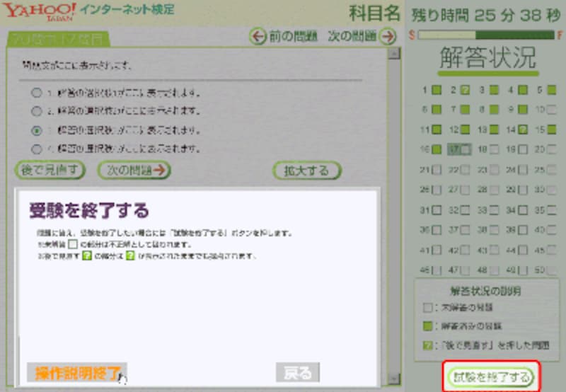Click the 試験を終了する button

click(490, 377)
